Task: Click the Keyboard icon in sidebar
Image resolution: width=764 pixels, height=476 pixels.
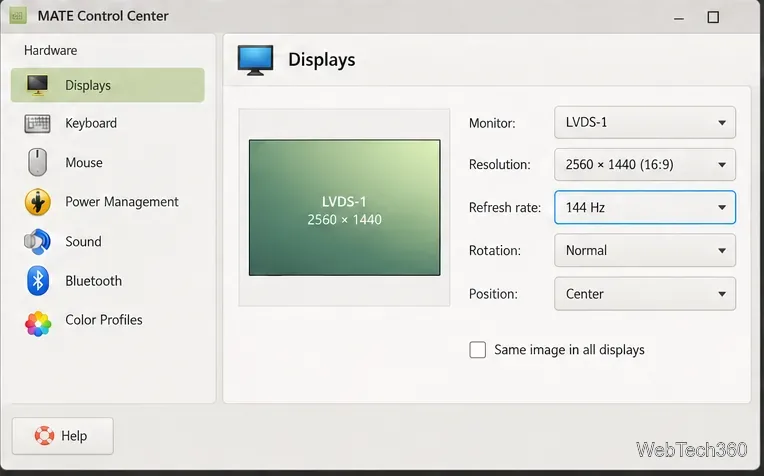Action: click(x=38, y=124)
